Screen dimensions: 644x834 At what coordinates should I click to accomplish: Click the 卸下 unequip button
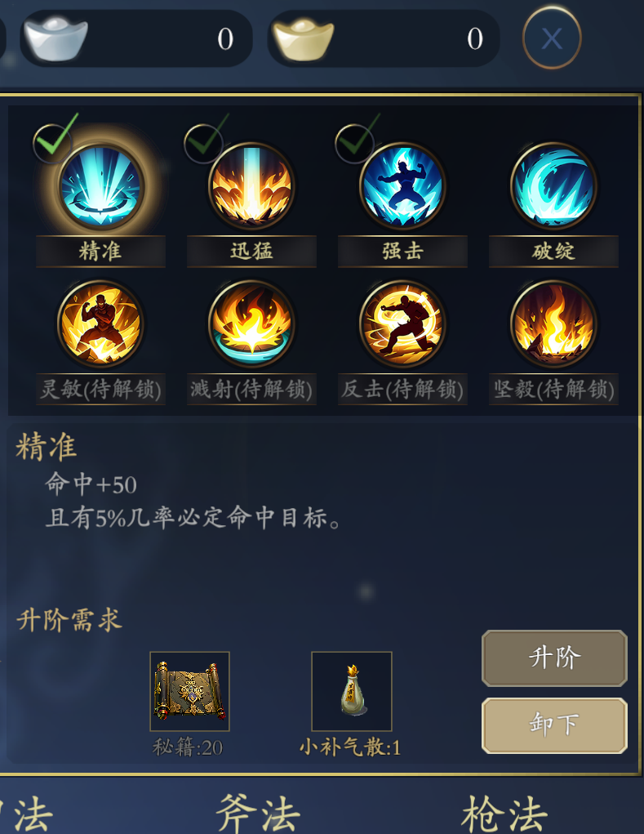(554, 725)
